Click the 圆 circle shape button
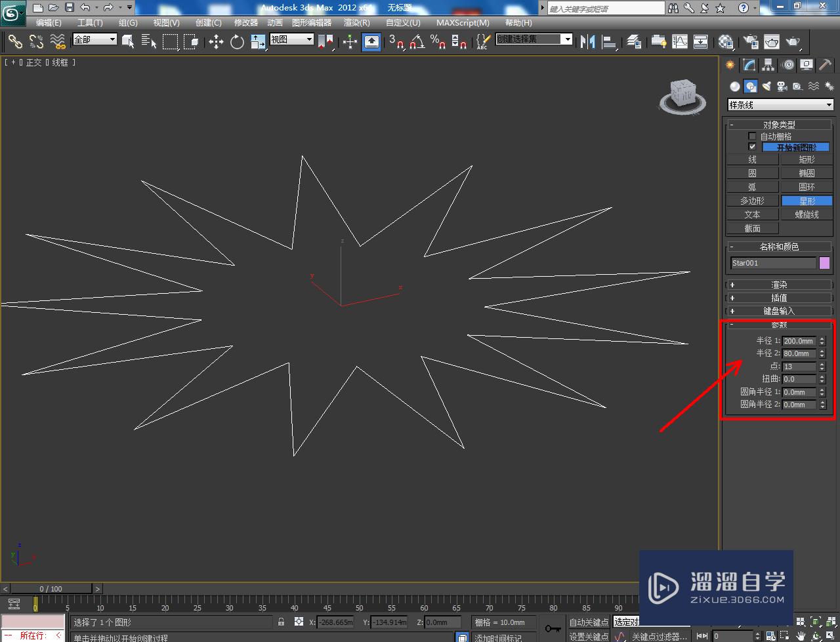 752,173
